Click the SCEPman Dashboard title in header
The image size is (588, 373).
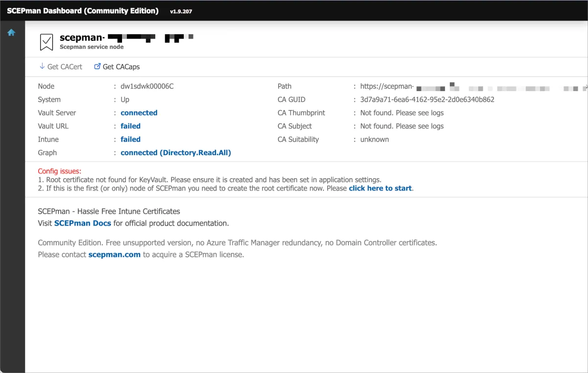pos(82,11)
